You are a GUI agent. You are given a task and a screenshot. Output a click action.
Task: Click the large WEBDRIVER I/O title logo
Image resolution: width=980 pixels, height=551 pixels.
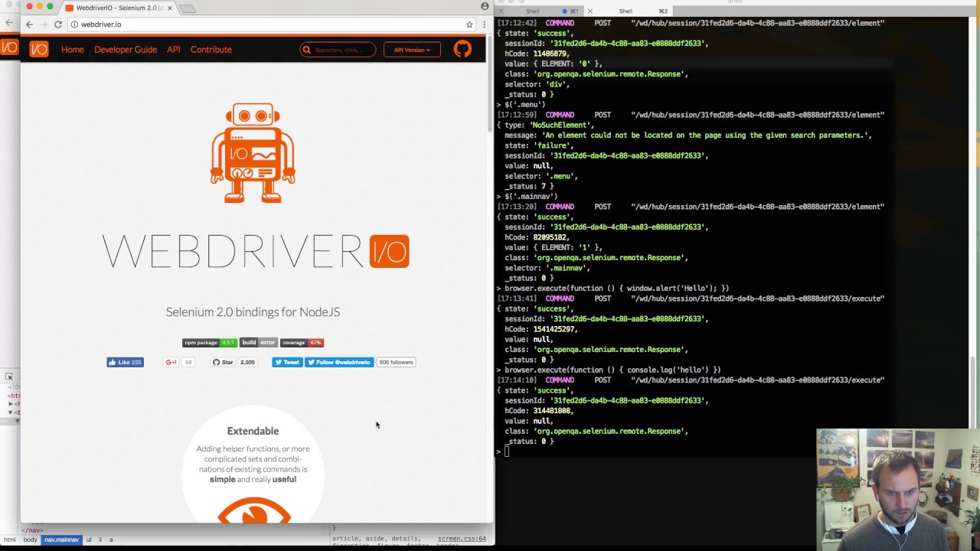click(256, 252)
